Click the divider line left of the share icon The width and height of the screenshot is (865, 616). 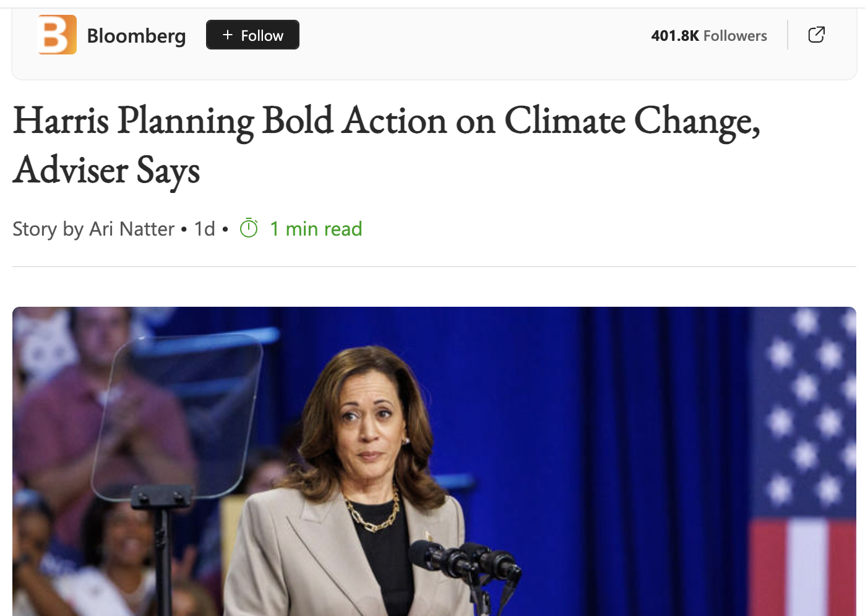coord(788,35)
